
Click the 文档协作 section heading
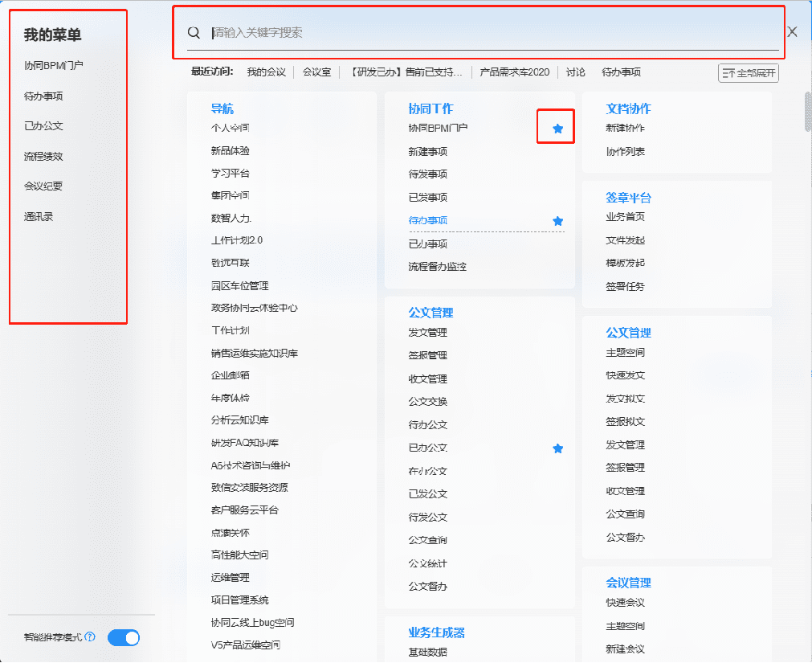click(x=629, y=108)
